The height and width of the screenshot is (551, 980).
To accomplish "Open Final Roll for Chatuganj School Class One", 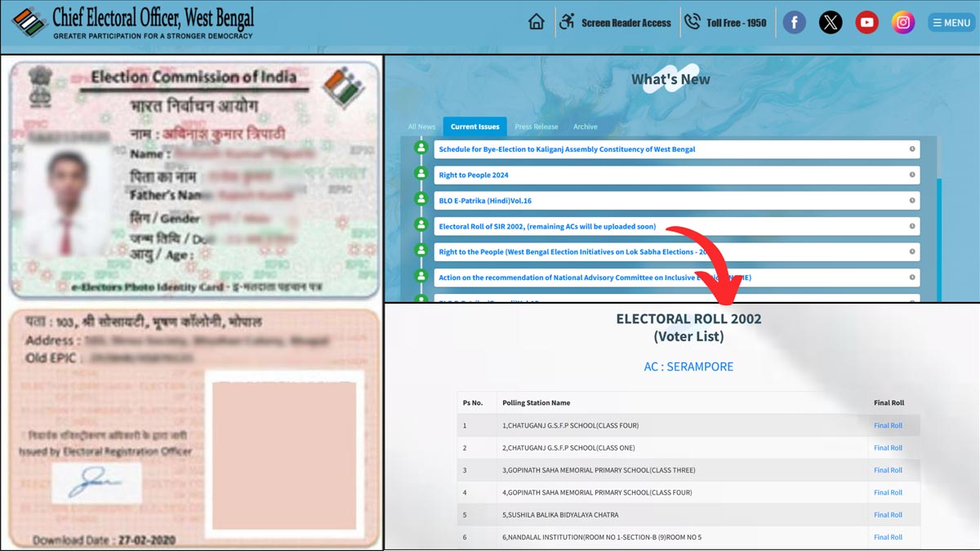I will 888,448.
